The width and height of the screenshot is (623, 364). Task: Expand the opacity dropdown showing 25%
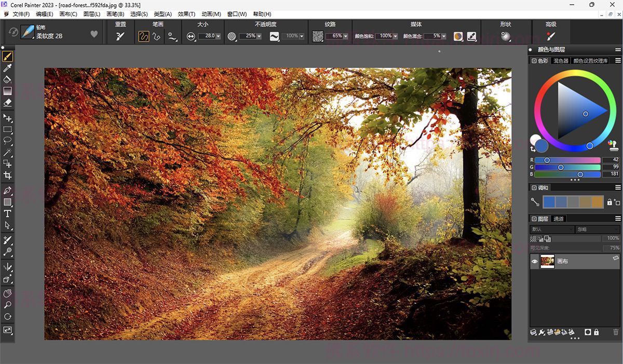pyautogui.click(x=258, y=36)
